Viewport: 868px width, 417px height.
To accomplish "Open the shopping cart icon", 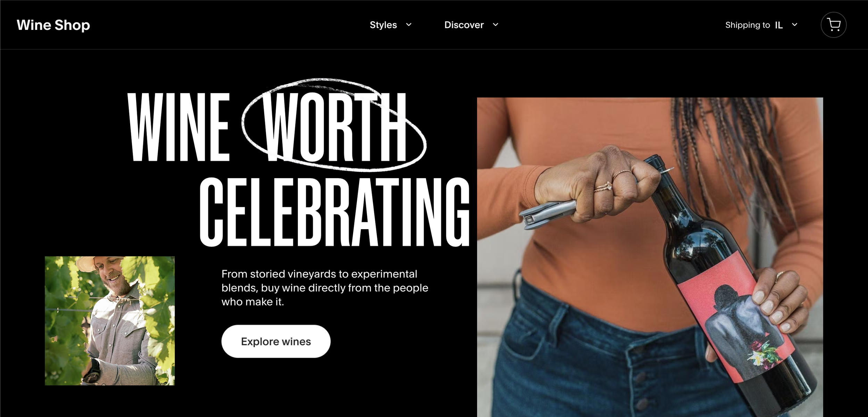I will click(x=833, y=25).
